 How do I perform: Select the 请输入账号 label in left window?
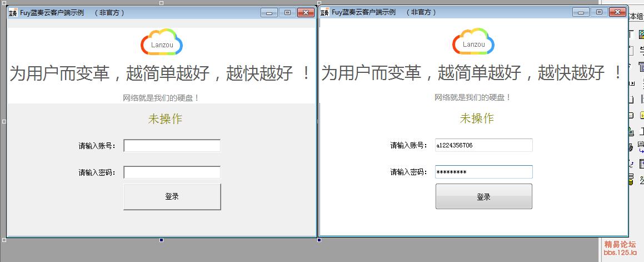[97, 146]
